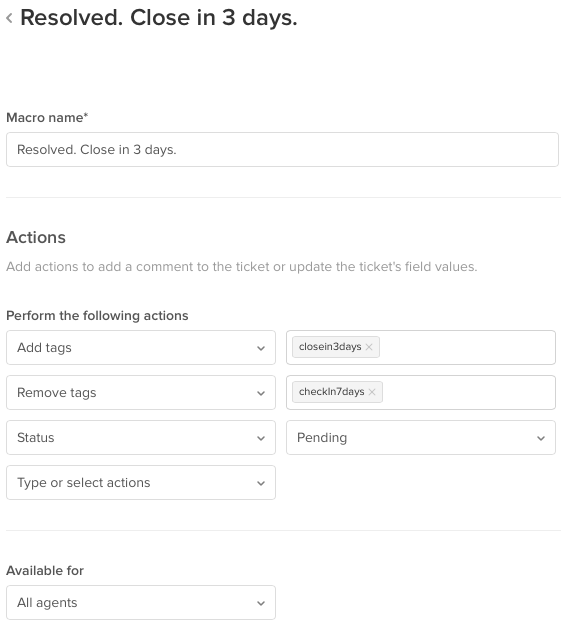Viewport: 561px width, 626px height.
Task: Remove the closein3days tag with its x
Action: (x=369, y=347)
